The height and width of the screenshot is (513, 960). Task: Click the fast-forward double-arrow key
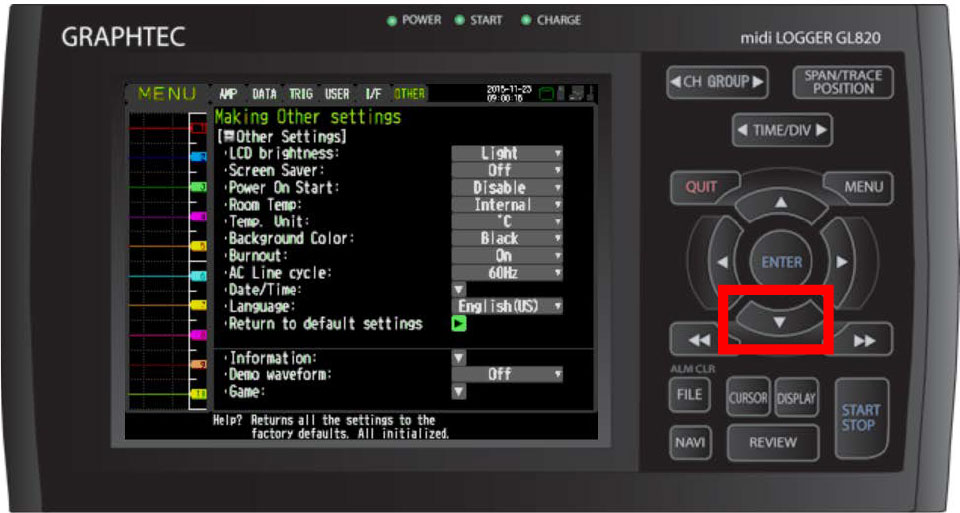863,340
